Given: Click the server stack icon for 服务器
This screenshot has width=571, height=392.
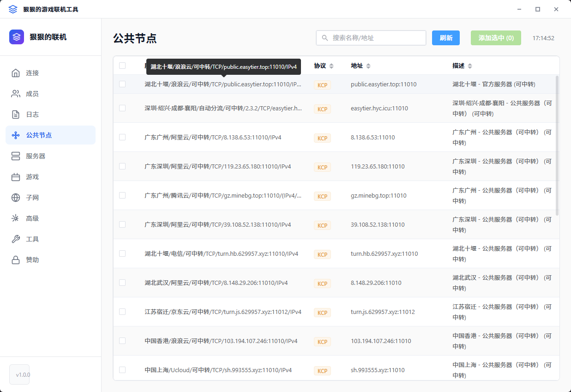Looking at the screenshot, I should pyautogui.click(x=16, y=156).
